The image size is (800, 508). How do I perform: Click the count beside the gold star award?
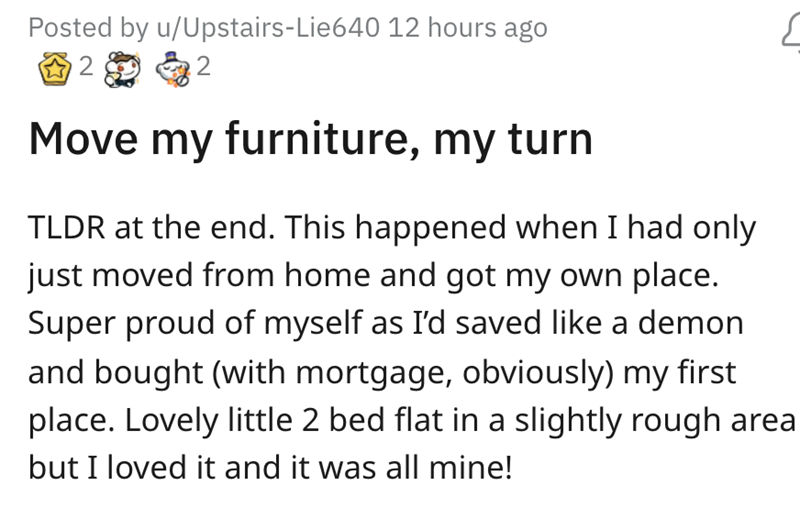(85, 68)
